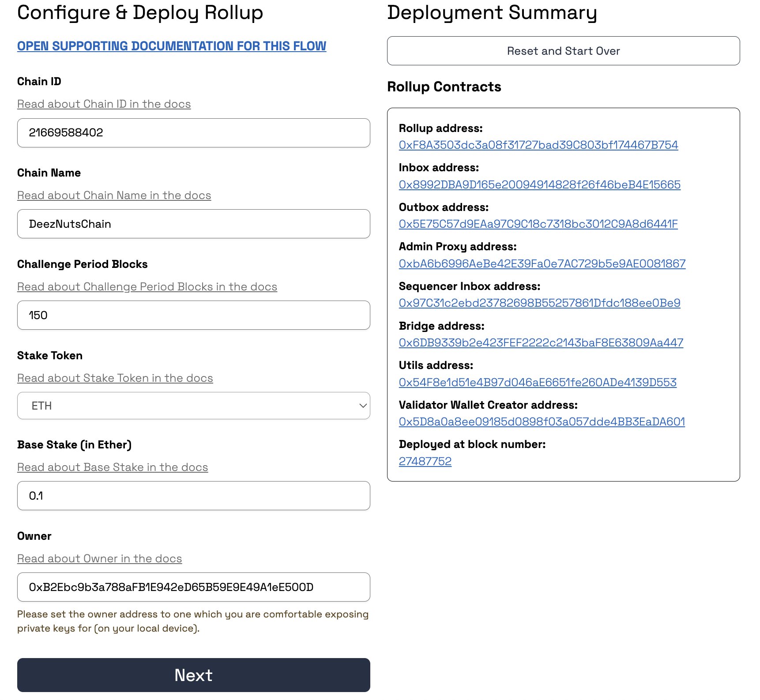This screenshot has height=700, width=760.
Task: Open the Validator Wallet Creator address link
Action: click(542, 422)
